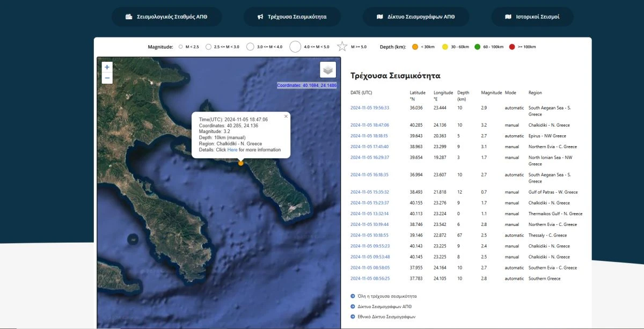
Task: Go to Ιστορικοί Σεισμοί page
Action: tap(532, 17)
